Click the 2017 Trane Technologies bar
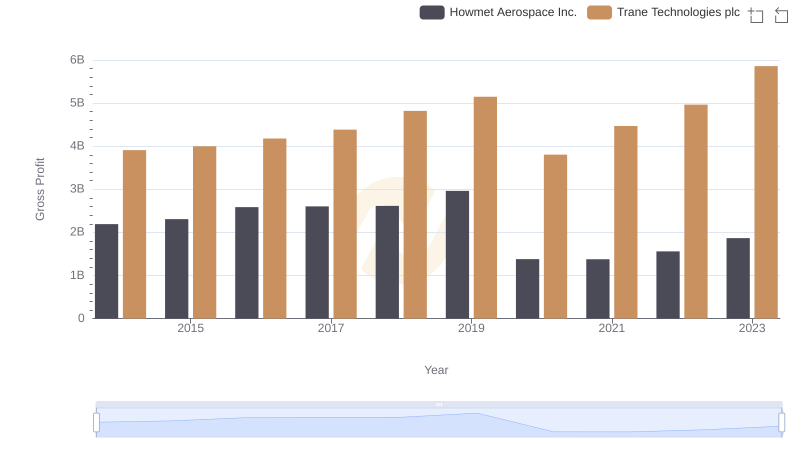The width and height of the screenshot is (800, 461). 345,224
